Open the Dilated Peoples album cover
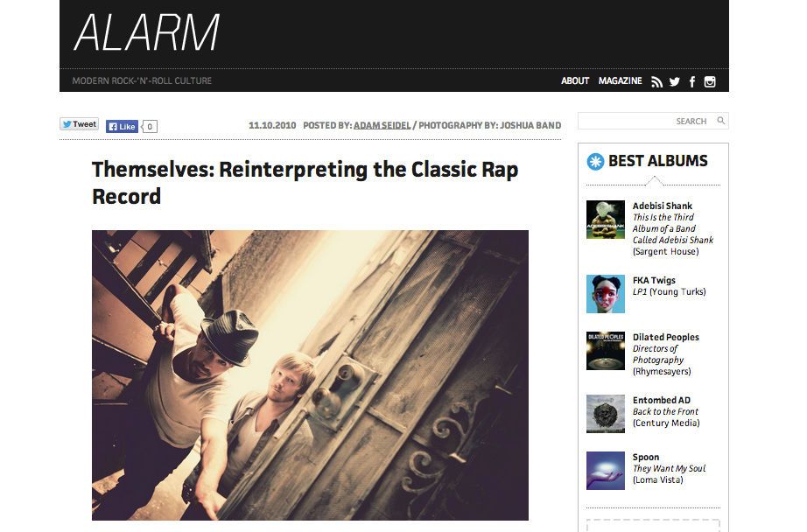This screenshot has height=532, width=807. coord(606,351)
